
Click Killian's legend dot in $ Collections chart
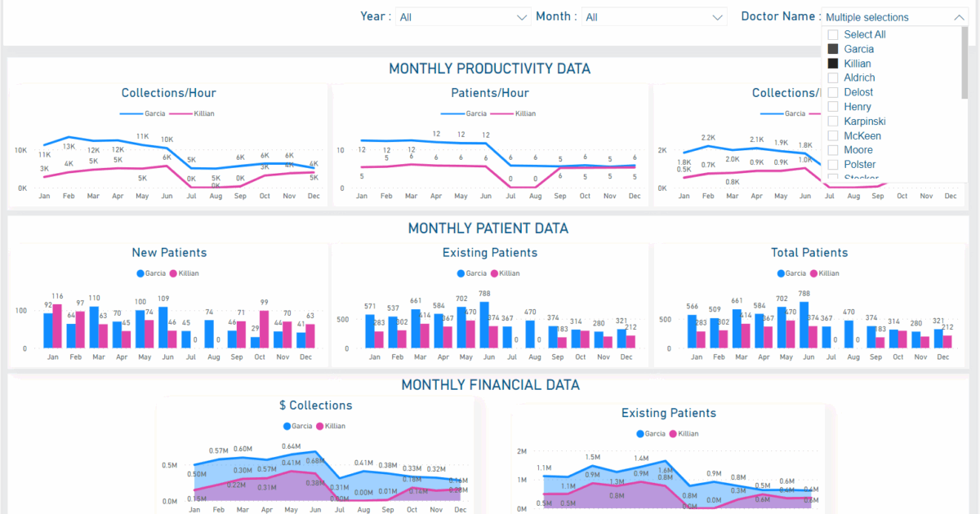[x=319, y=426]
